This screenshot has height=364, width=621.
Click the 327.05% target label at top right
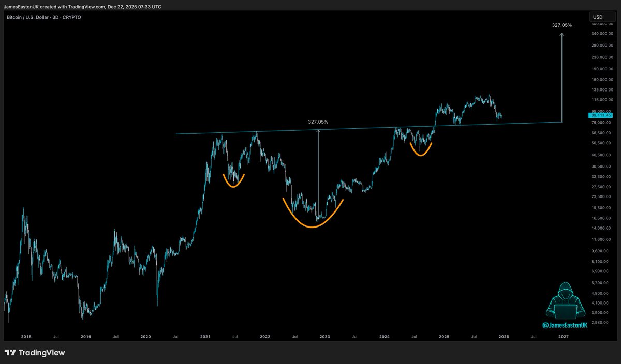[x=563, y=25]
